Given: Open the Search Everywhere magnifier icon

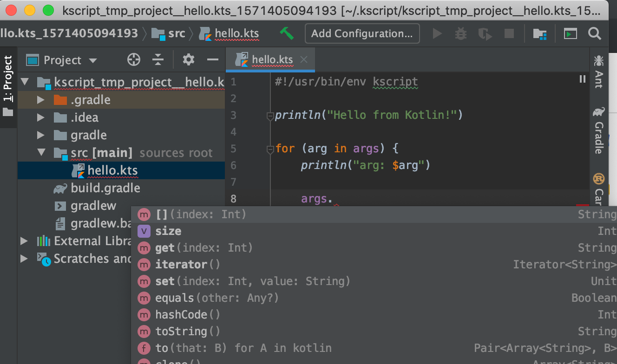Looking at the screenshot, I should click(x=595, y=33).
